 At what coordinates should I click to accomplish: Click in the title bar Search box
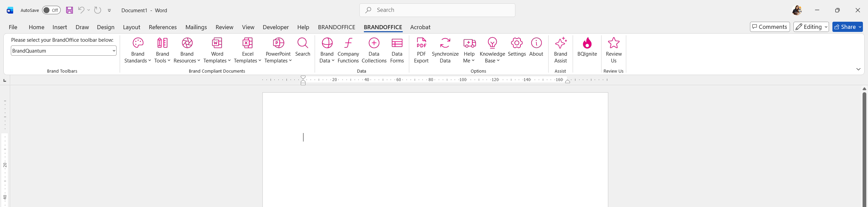click(x=437, y=10)
